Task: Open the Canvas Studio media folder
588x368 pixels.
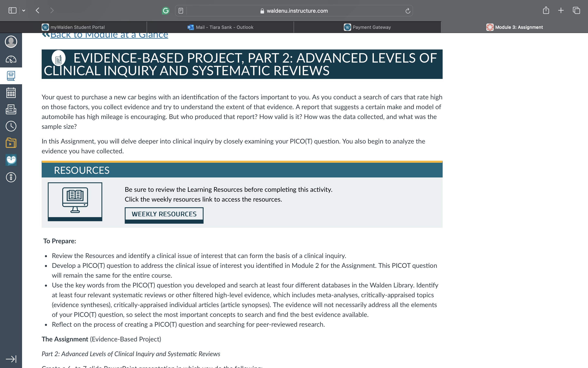Action: (x=11, y=143)
